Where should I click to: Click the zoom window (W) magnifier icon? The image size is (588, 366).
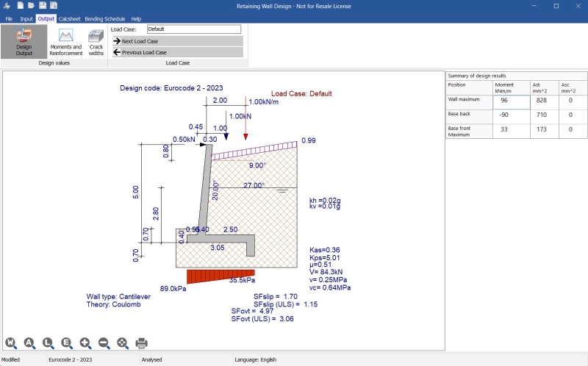(x=11, y=342)
